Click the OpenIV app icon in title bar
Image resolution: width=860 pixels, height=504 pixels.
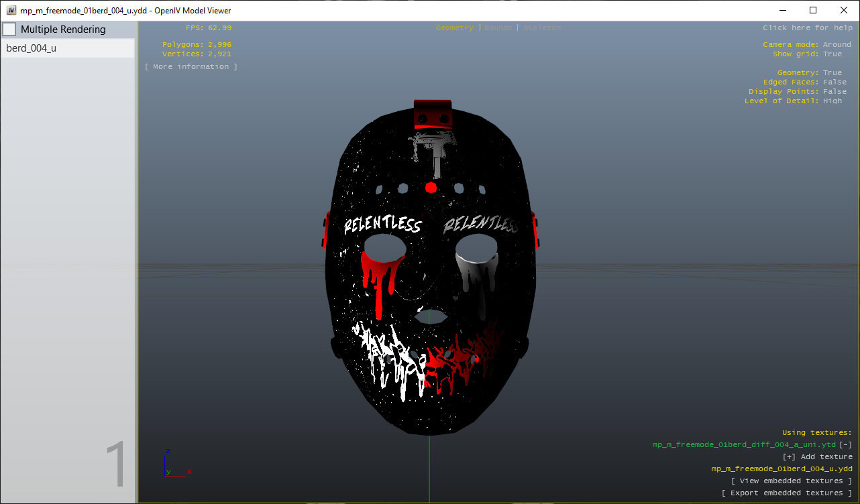(x=11, y=10)
